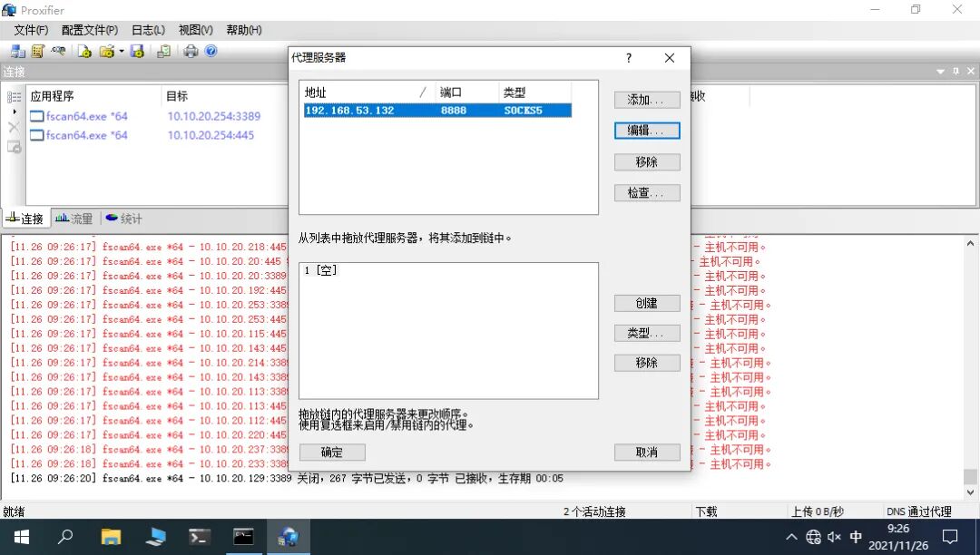Open connections pane dropdown arrow
Viewport: 980px width, 555px height.
(940, 72)
